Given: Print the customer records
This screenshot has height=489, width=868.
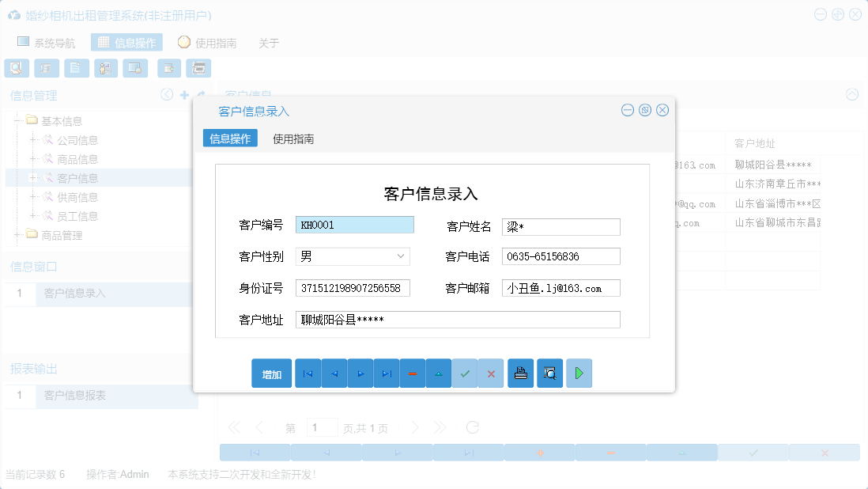Looking at the screenshot, I should point(520,373).
